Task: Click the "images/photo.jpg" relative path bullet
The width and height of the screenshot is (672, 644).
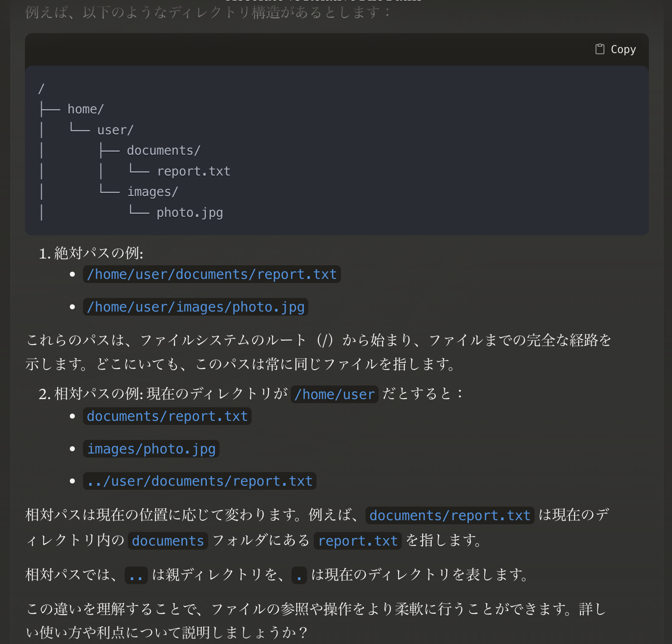Action: pyautogui.click(x=151, y=449)
